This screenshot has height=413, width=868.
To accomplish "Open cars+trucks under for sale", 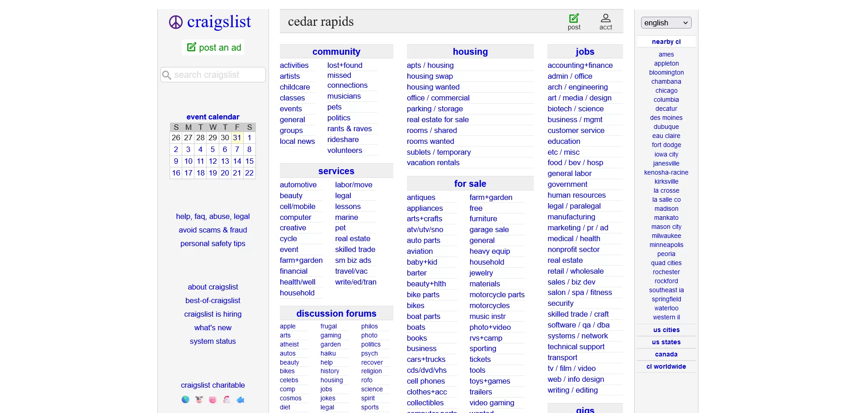I will click(x=426, y=359).
